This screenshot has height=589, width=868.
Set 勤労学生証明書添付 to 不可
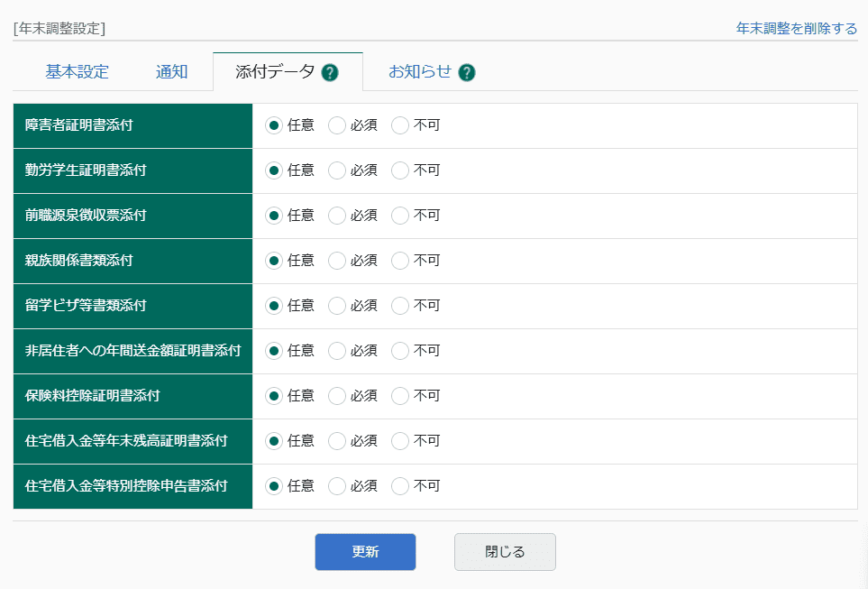click(399, 170)
